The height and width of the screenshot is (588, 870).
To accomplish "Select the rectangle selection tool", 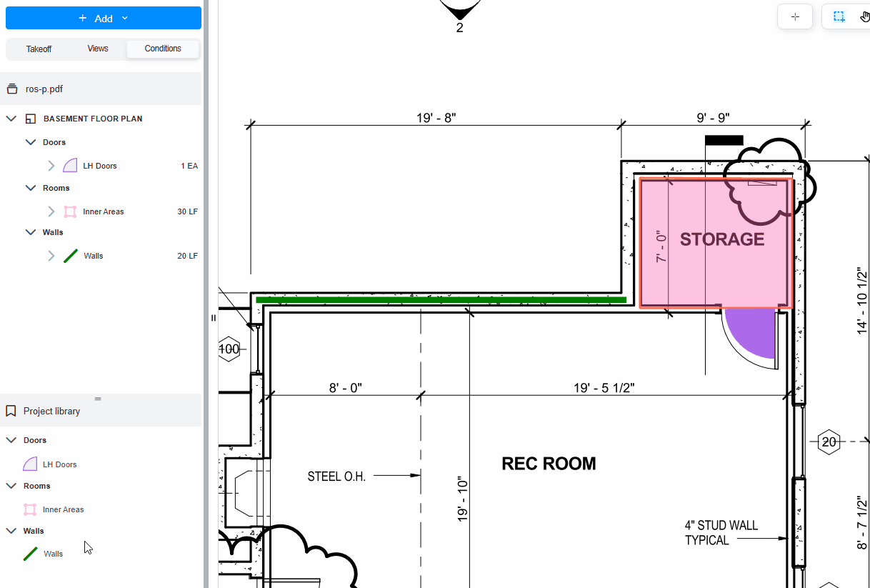I will [839, 17].
